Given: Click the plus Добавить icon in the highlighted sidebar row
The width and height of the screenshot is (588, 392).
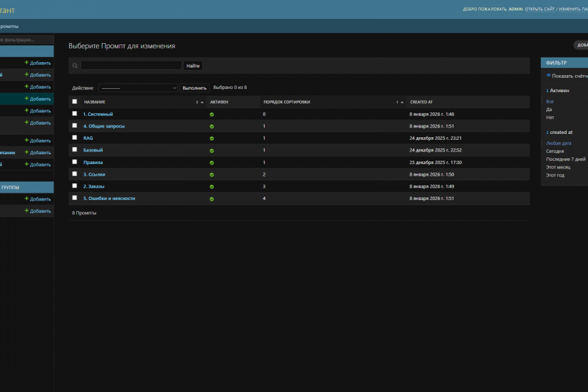Looking at the screenshot, I should pos(27,99).
